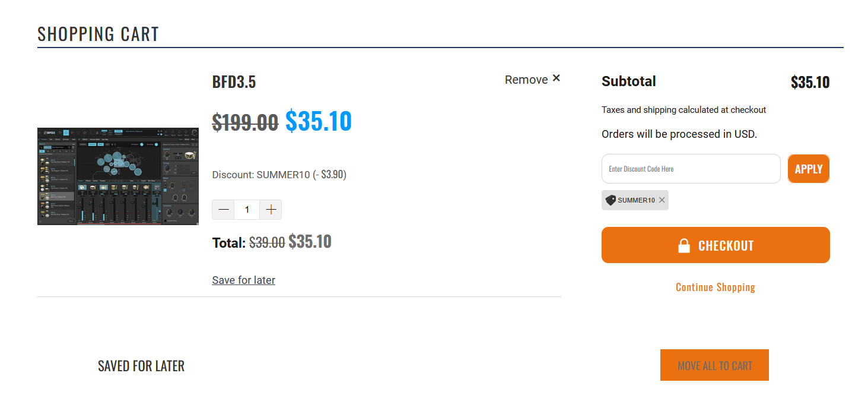Viewport: 868px width, 414px height.
Task: Click the Discount: SUMMER10 savings line
Action: [279, 175]
